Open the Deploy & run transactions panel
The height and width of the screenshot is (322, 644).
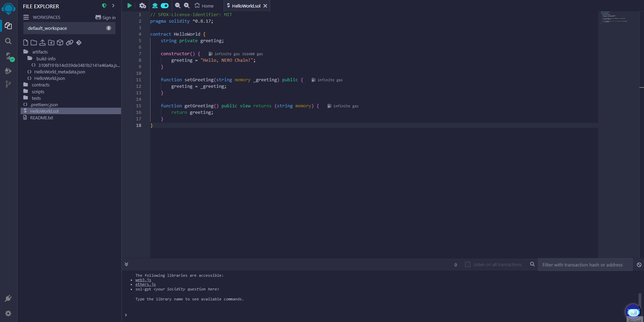(x=8, y=71)
